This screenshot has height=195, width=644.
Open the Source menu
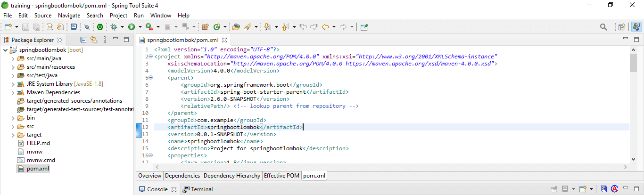point(43,16)
